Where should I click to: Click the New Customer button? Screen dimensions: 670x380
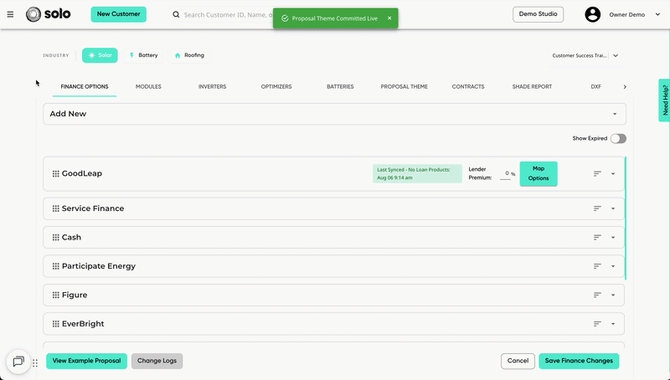click(118, 14)
